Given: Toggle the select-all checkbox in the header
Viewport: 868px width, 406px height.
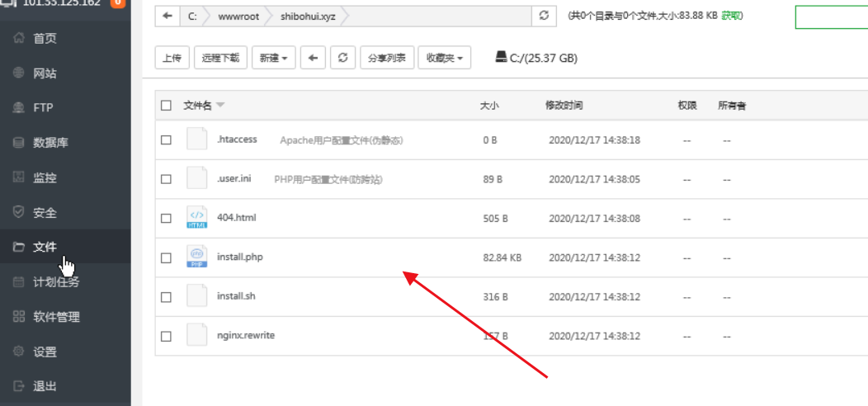Looking at the screenshot, I should [x=166, y=106].
